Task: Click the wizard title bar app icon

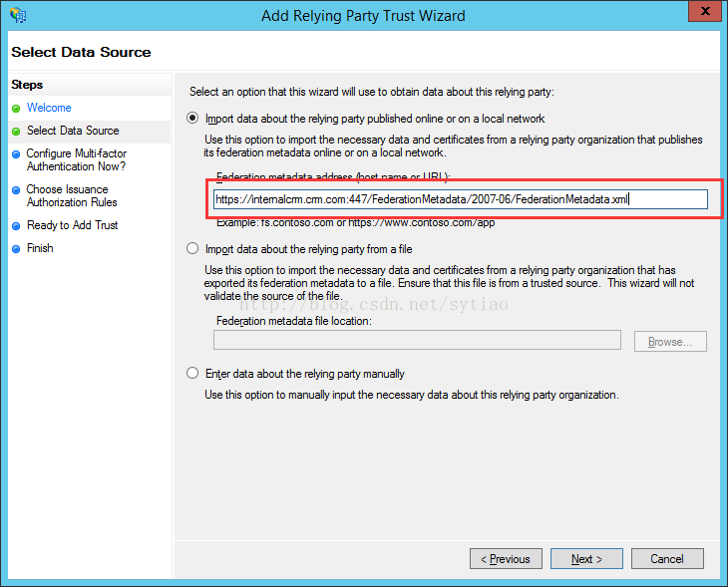Action: [x=18, y=15]
